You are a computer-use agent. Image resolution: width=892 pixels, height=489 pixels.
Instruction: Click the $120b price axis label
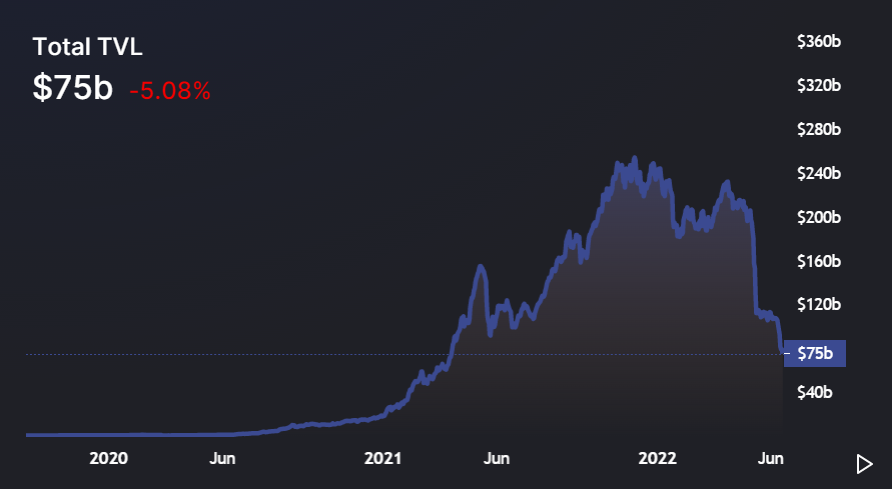[x=819, y=305]
